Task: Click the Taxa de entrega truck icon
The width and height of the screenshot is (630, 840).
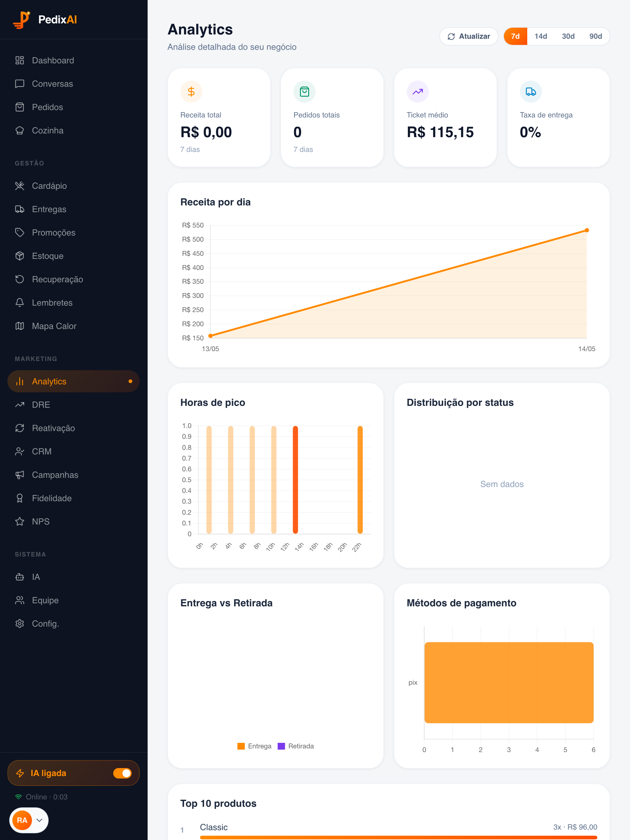Action: [x=531, y=92]
